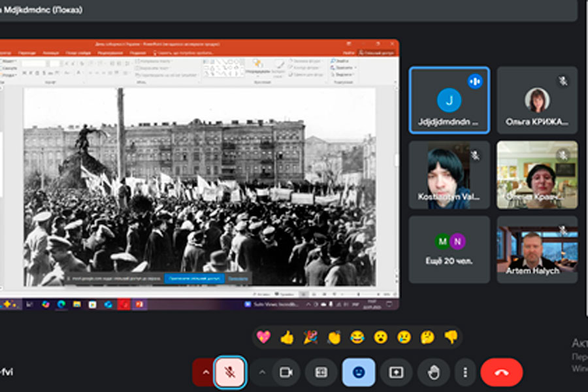Send the thumbs down reaction
The width and height of the screenshot is (588, 392).
451,337
